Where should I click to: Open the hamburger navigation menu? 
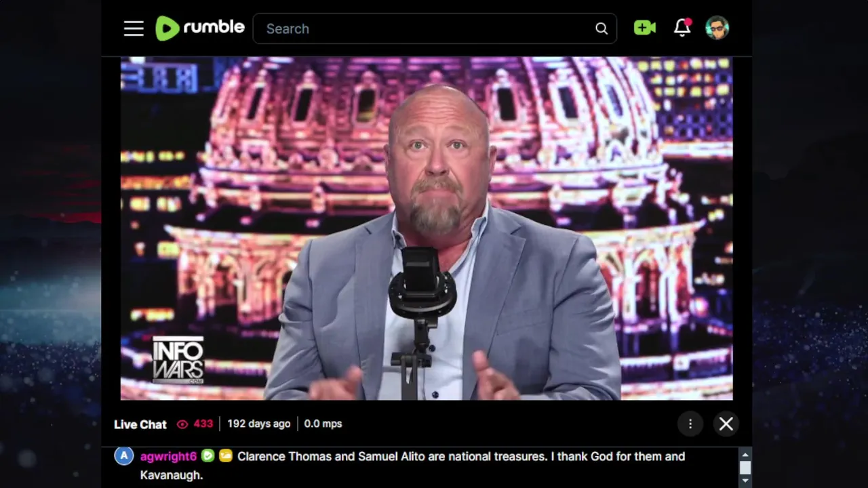[134, 28]
